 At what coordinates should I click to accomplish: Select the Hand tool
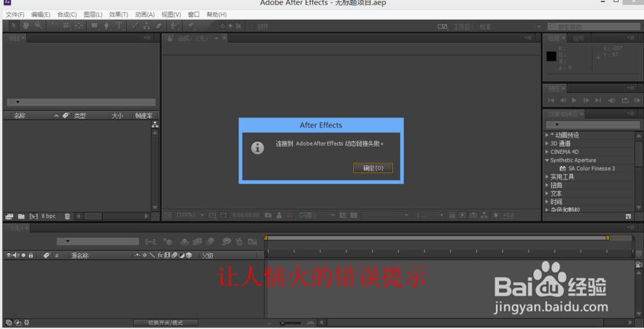tap(26, 26)
